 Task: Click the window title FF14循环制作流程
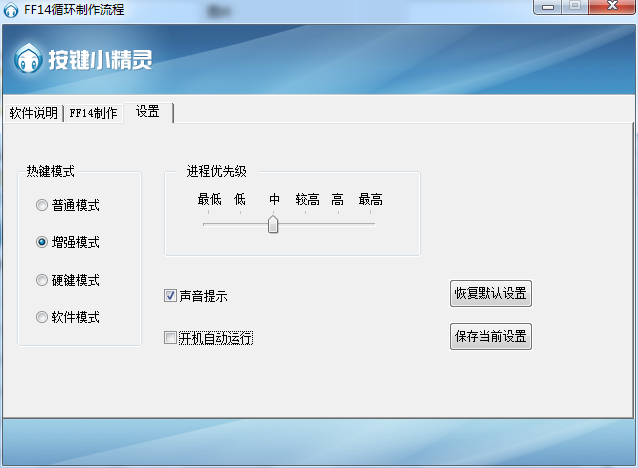74,9
